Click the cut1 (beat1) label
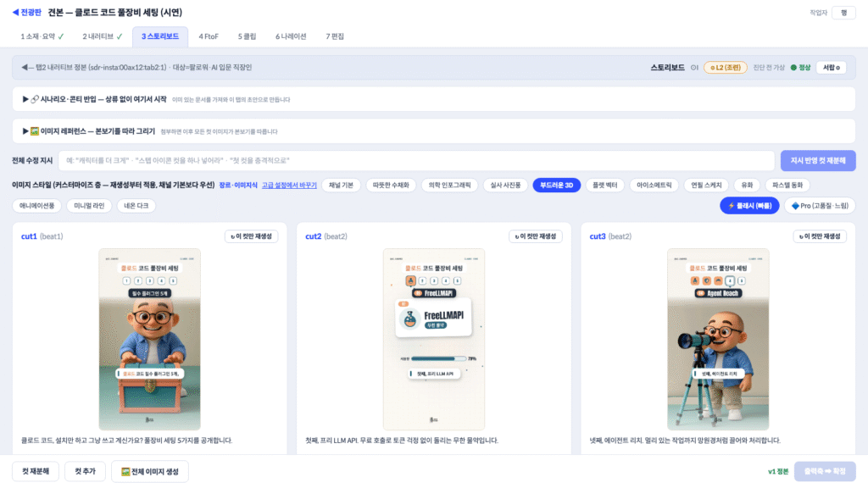This screenshot has height=488, width=868. [x=42, y=236]
